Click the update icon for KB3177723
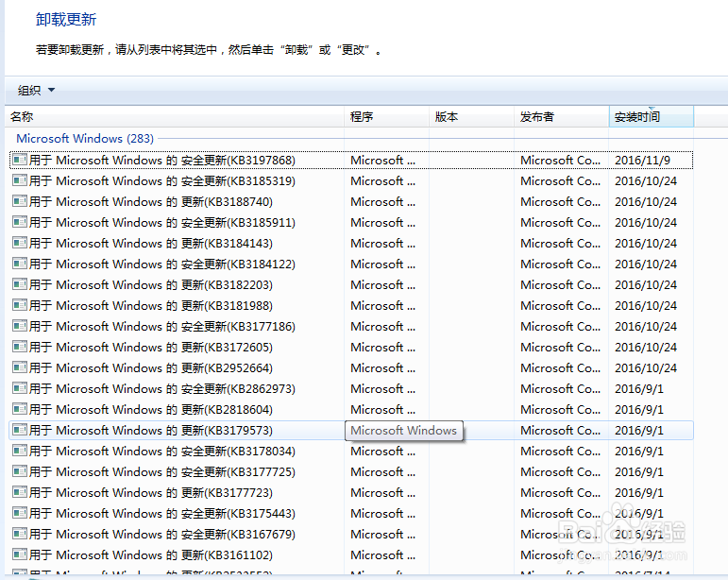 tap(20, 492)
